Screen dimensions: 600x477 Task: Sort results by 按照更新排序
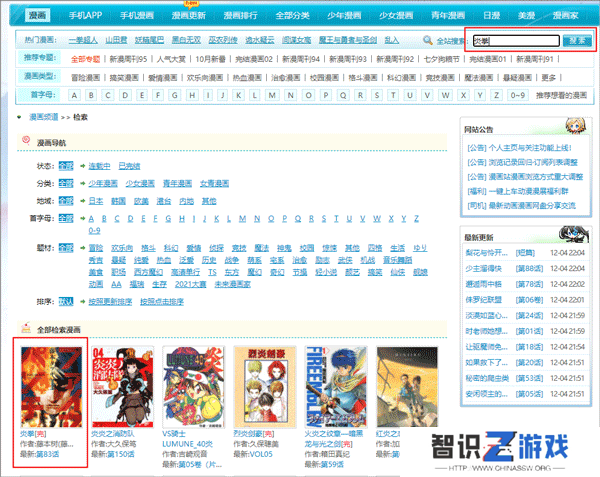(x=110, y=302)
